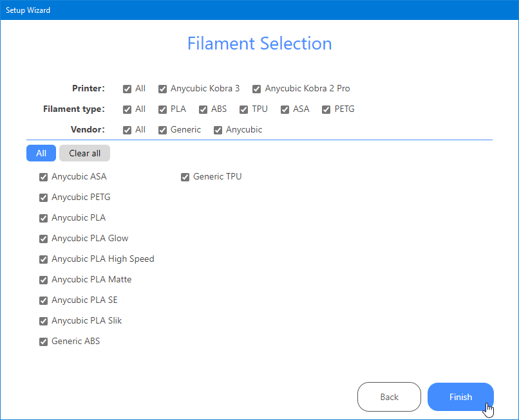Toggle the Generic TPU filament checkbox
The height and width of the screenshot is (420, 519).
click(x=185, y=177)
